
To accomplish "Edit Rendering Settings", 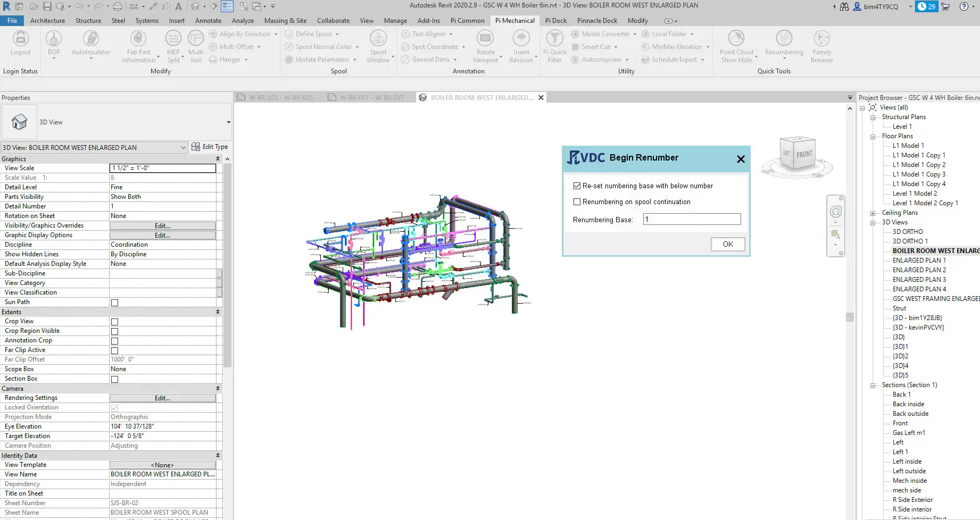I will tap(163, 398).
